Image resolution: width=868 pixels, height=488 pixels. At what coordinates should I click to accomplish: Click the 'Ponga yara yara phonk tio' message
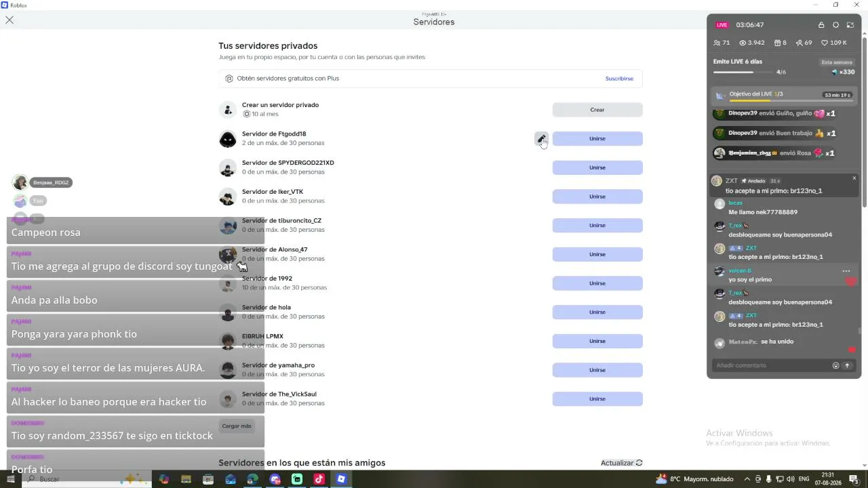pos(74,334)
